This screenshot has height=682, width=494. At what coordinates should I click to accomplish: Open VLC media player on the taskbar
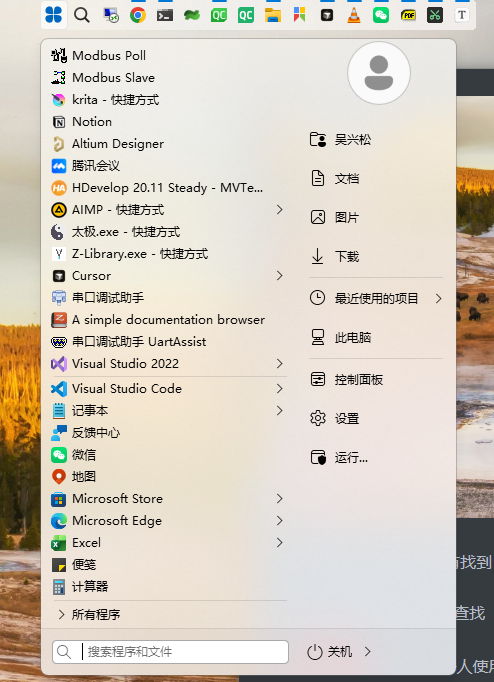[354, 16]
